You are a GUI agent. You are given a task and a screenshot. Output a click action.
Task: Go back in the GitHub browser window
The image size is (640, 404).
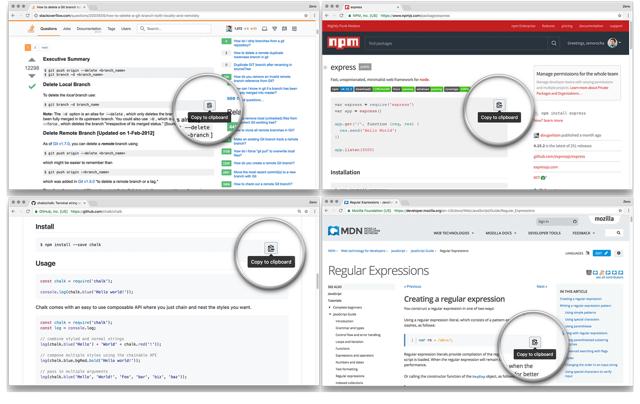[x=13, y=211]
